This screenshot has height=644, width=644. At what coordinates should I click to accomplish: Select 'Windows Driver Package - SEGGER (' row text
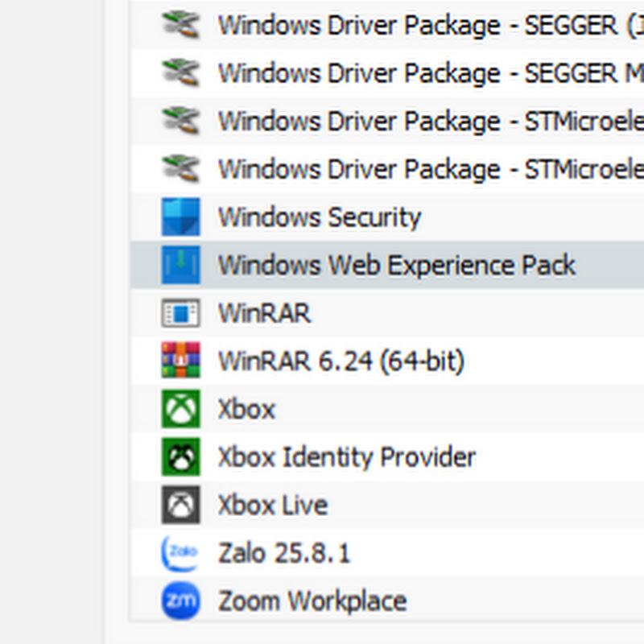point(431,26)
